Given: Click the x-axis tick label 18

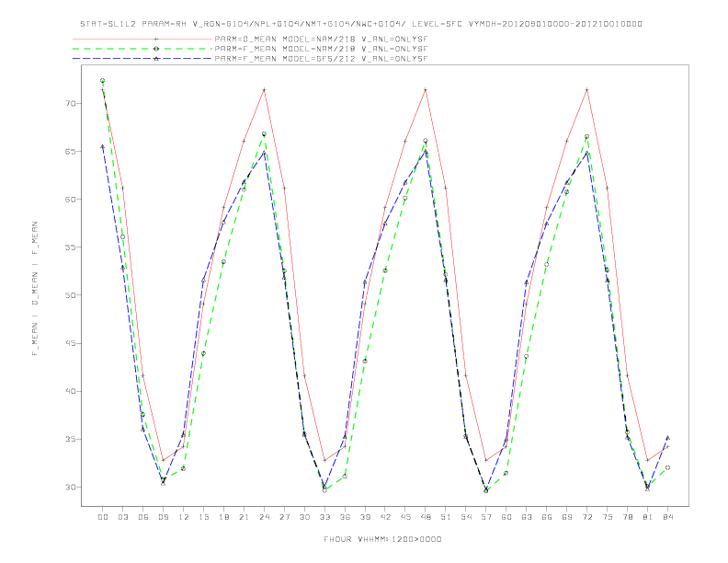Looking at the screenshot, I should click(223, 517).
